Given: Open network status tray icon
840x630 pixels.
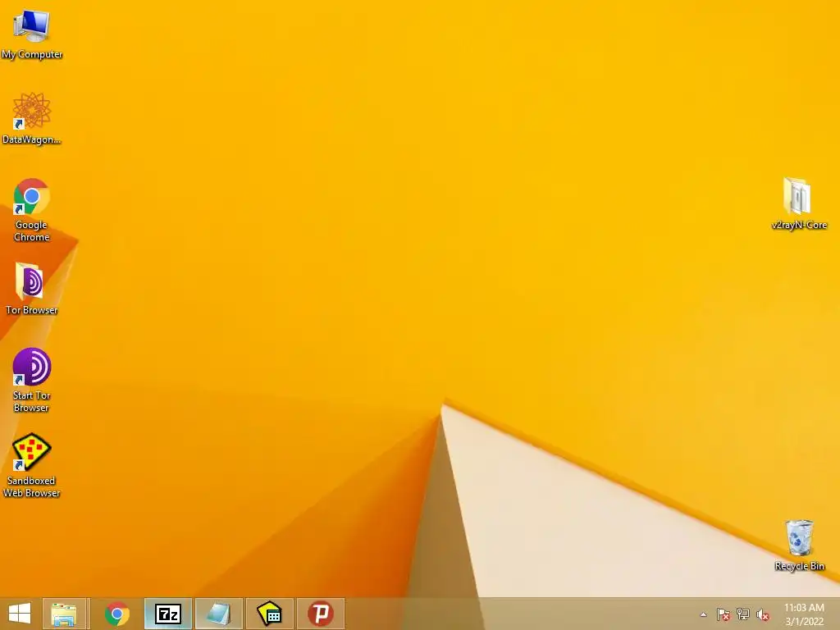Looking at the screenshot, I should tap(743, 614).
